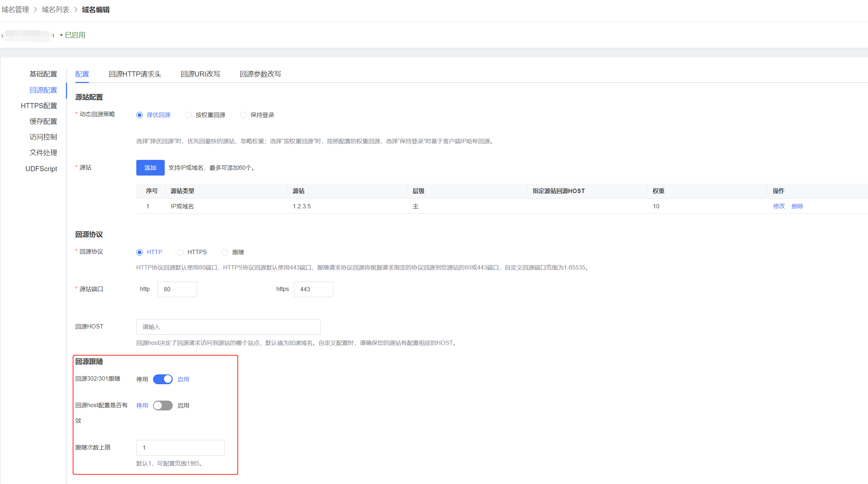Image resolution: width=868 pixels, height=484 pixels.
Task: Click the 回源HOST input box
Action: coord(228,327)
